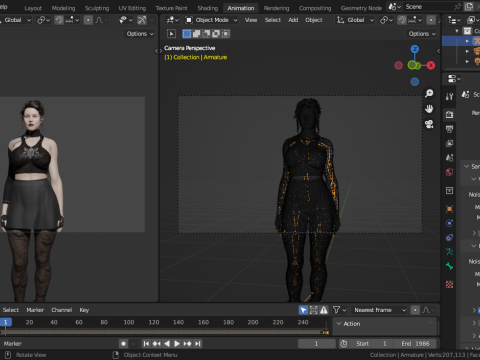This screenshot has width=480, height=360.
Task: Open the View Layer properties tab
Action: point(449,143)
